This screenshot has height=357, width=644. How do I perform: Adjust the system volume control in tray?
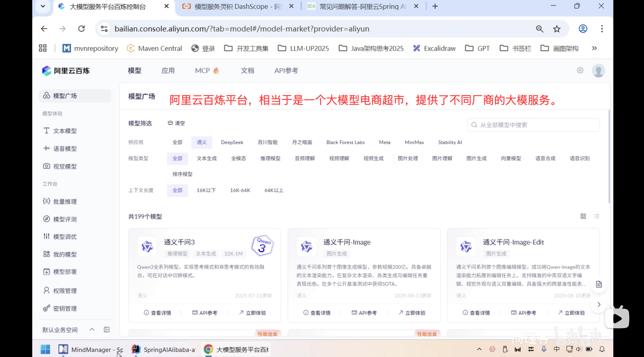click(x=580, y=349)
